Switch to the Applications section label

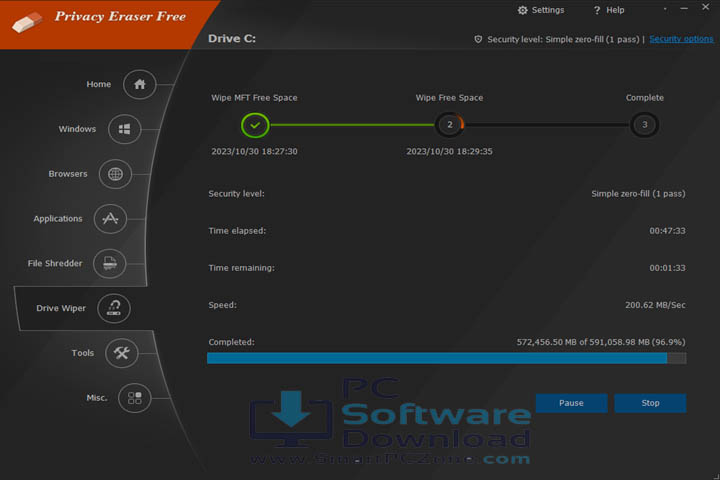pyautogui.click(x=58, y=219)
